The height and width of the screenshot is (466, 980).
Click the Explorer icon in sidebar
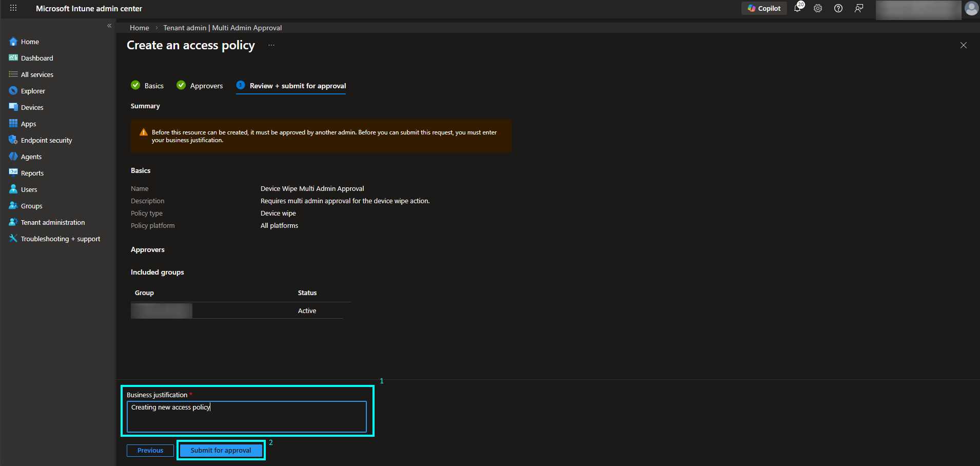[13, 91]
